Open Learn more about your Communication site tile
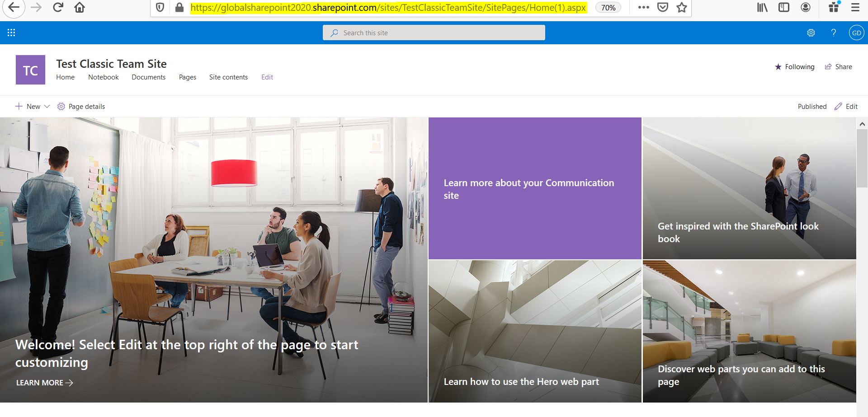 (535, 188)
